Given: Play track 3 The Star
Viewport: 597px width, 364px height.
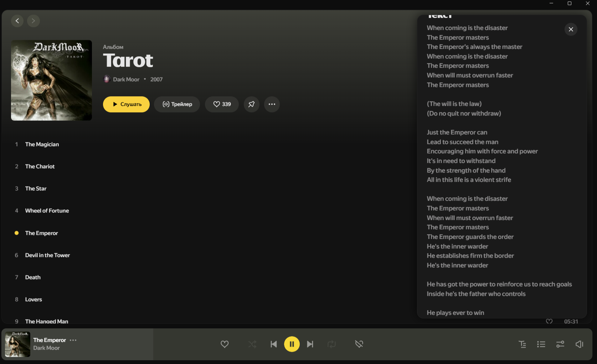Looking at the screenshot, I should click(x=36, y=189).
